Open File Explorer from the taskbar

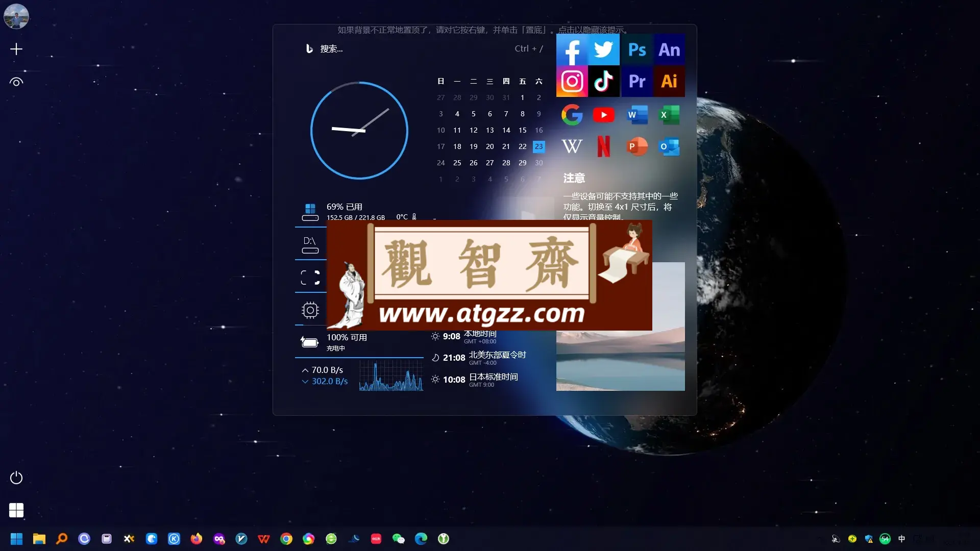[39, 539]
